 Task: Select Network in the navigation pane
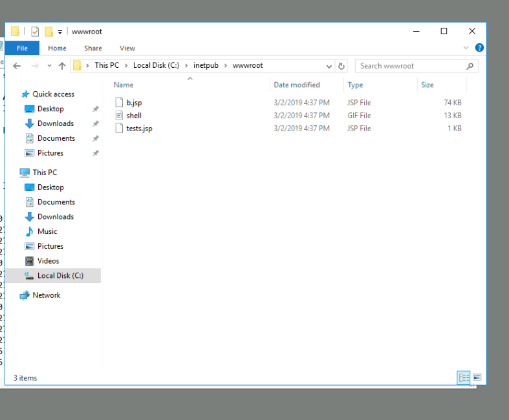[46, 295]
